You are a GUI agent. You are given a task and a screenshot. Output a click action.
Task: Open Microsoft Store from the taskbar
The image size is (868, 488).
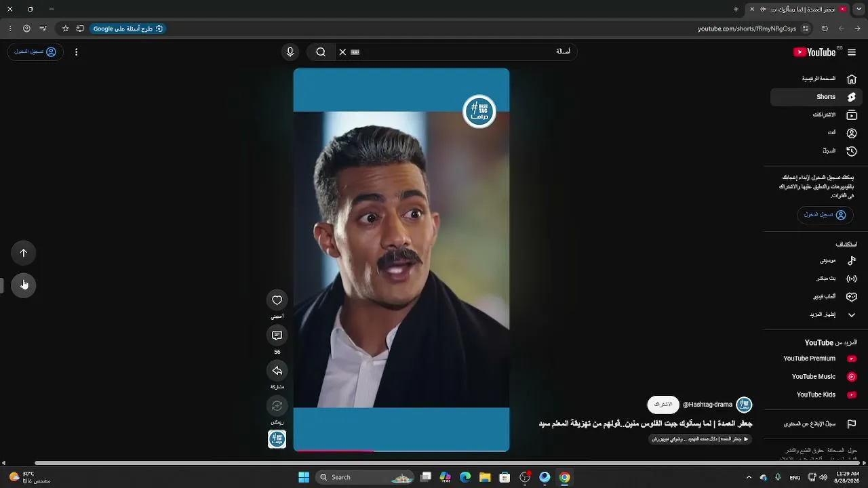click(x=505, y=477)
